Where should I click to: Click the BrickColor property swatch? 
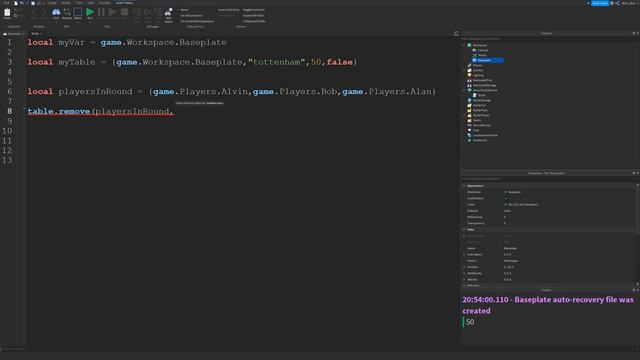click(505, 192)
